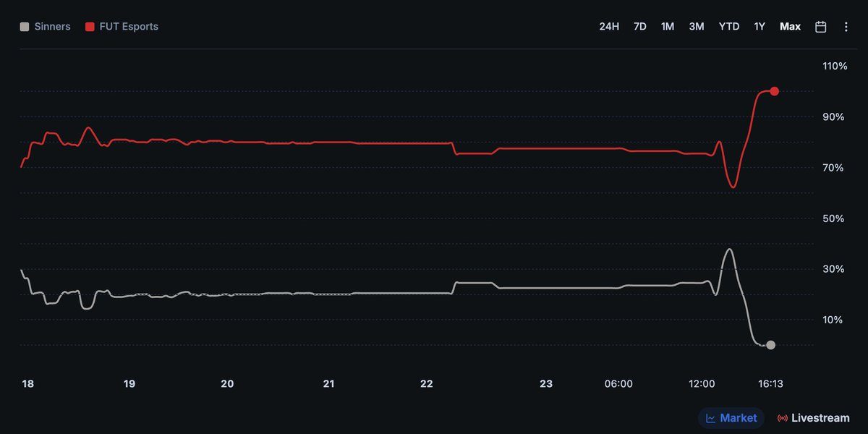
Task: Click the 110% y-axis label
Action: tap(835, 66)
